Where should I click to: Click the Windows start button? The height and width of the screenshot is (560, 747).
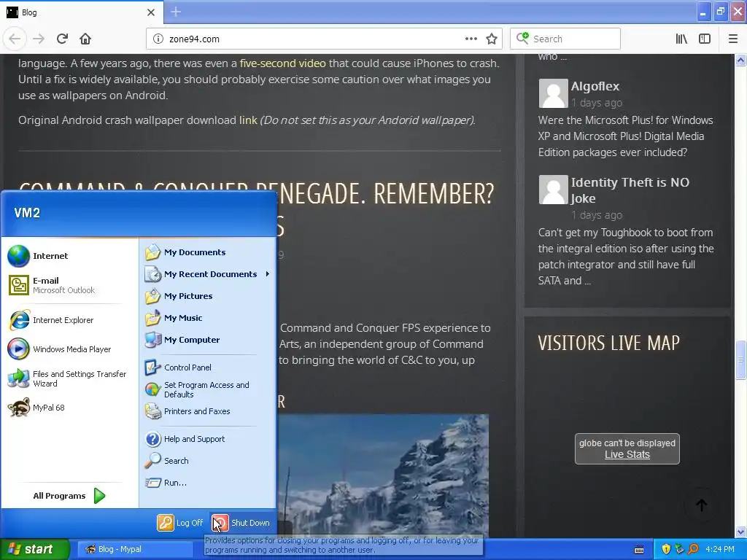(x=34, y=550)
